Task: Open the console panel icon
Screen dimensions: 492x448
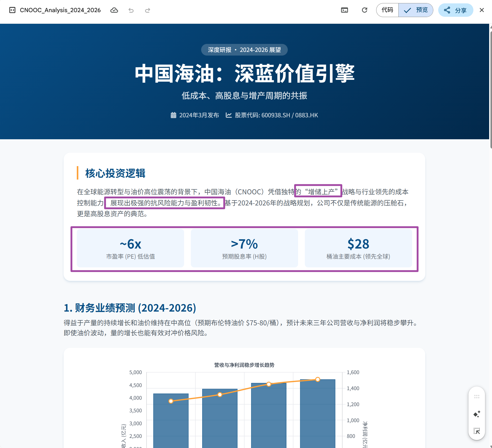Action: 344,10
